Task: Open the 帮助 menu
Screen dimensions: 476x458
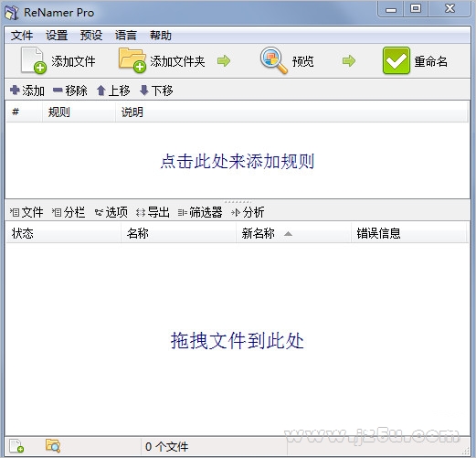Action: pyautogui.click(x=161, y=36)
